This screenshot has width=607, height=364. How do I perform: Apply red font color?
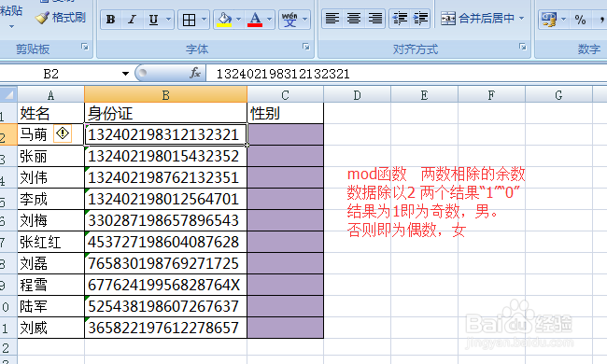[x=255, y=20]
